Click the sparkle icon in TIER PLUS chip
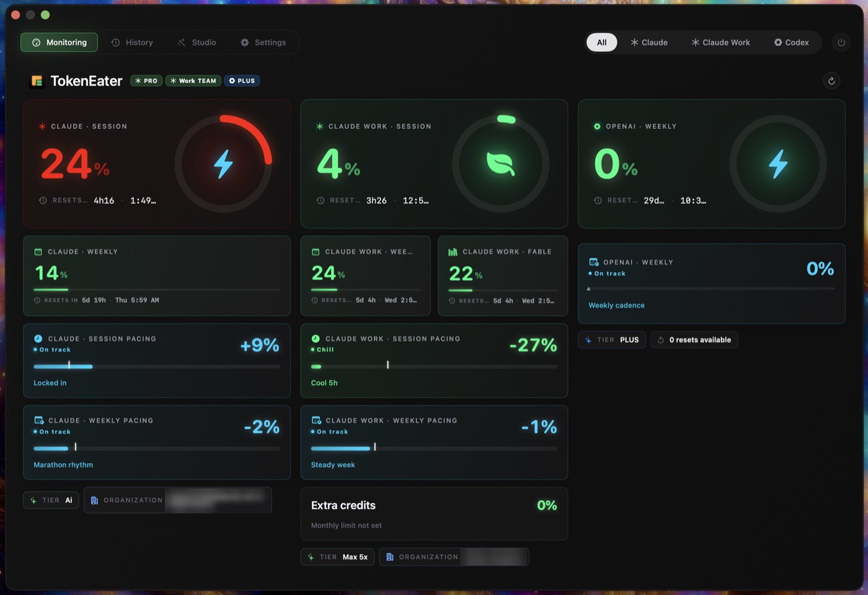868x595 pixels. click(588, 340)
